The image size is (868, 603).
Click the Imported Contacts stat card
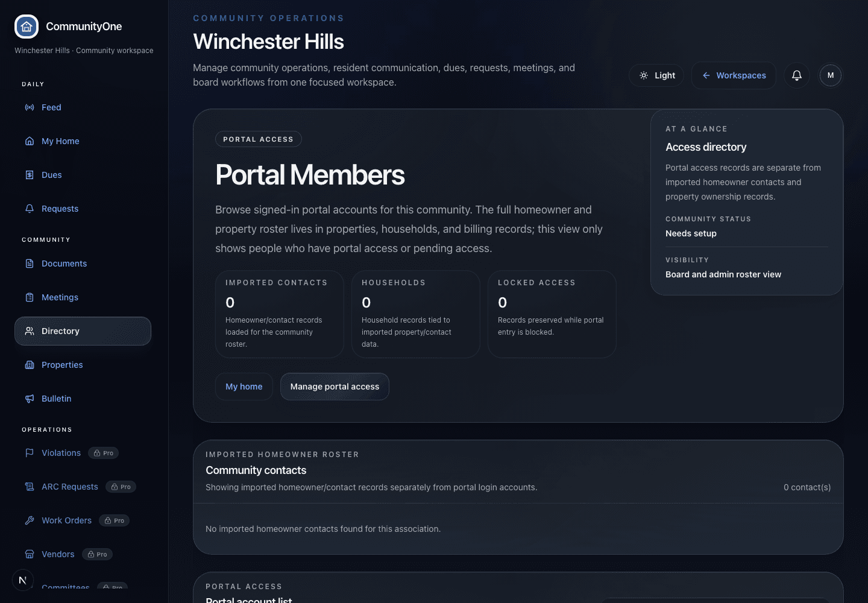pyautogui.click(x=280, y=314)
